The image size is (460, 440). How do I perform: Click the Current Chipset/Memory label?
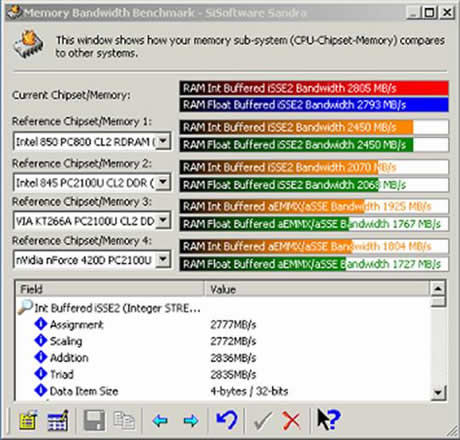coord(71,95)
